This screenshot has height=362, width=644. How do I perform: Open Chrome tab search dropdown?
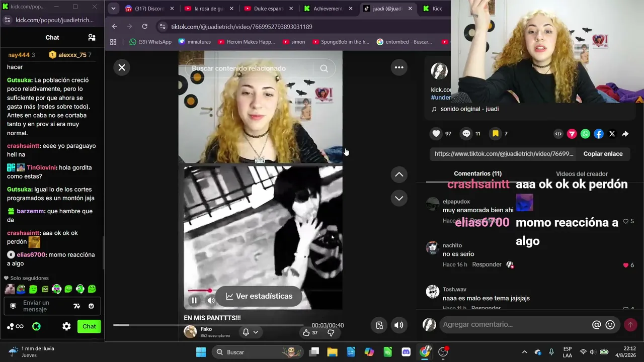click(113, 9)
